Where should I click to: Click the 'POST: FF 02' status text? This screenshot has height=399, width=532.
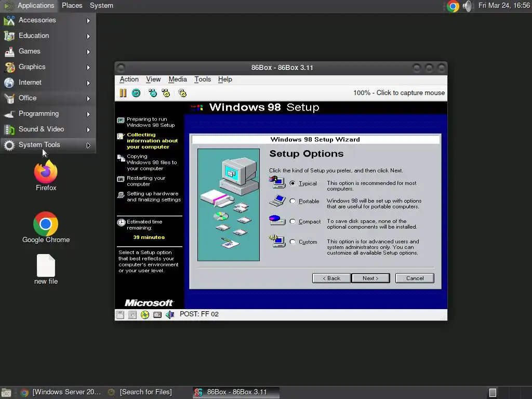coord(199,314)
